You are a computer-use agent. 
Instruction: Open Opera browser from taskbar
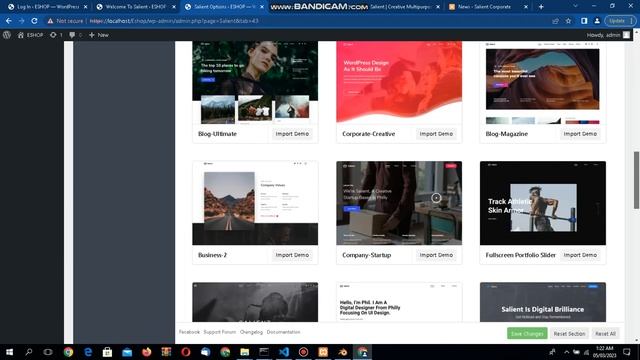pos(186,352)
